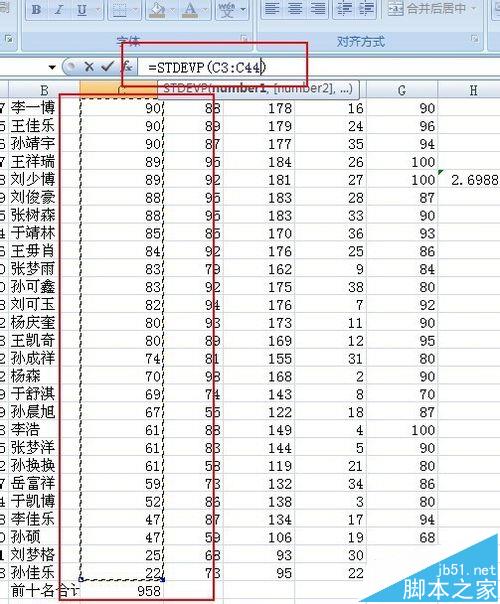Confirm the formula with the checkmark
This screenshot has height=604, width=500.
(x=107, y=67)
